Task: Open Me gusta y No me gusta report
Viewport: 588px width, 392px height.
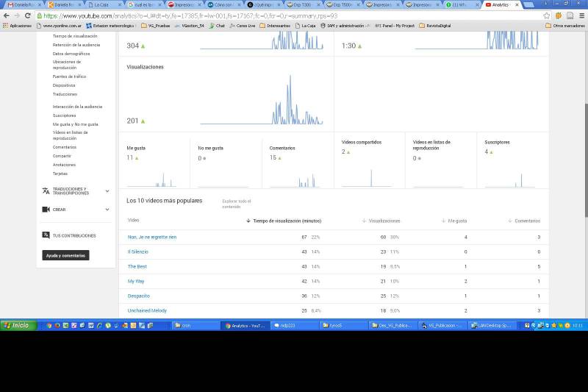Action: point(76,124)
